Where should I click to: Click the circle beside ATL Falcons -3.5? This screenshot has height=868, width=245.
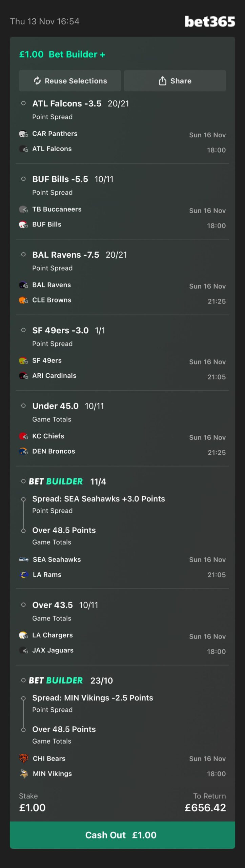coord(23,103)
